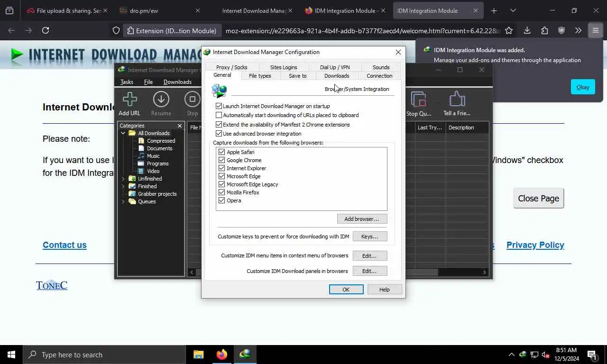Viewport: 607px width, 364px height.
Task: Switch to the dro.pm/ew browser tab
Action: point(160,10)
